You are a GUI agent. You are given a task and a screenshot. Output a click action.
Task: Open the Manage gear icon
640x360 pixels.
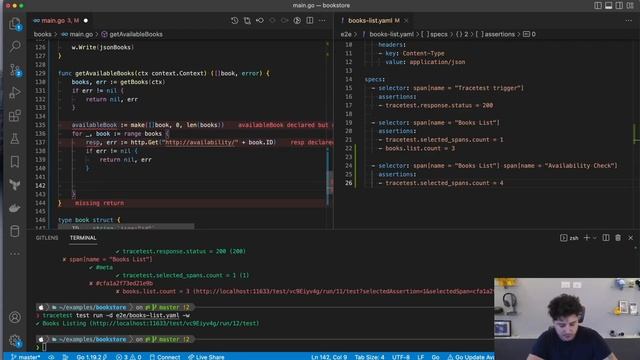tap(15, 340)
